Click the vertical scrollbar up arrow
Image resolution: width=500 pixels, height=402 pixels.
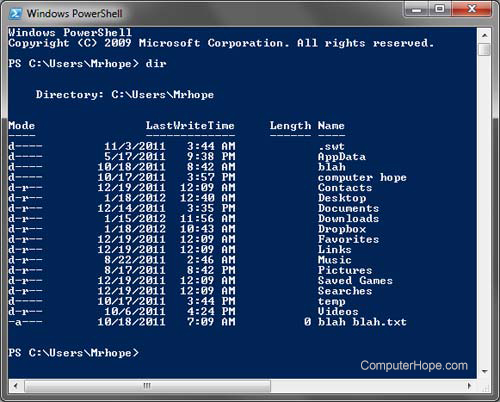pyautogui.click(x=485, y=35)
